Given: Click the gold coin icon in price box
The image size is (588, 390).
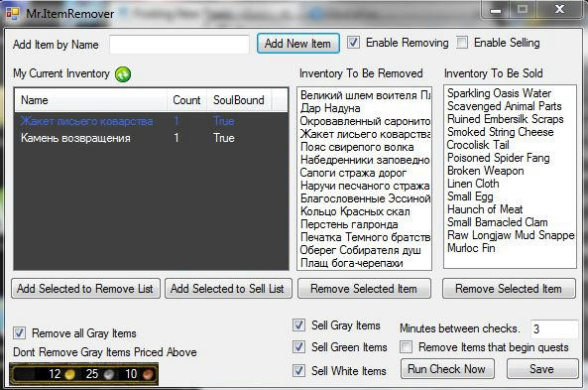Looking at the screenshot, I should [69, 374].
